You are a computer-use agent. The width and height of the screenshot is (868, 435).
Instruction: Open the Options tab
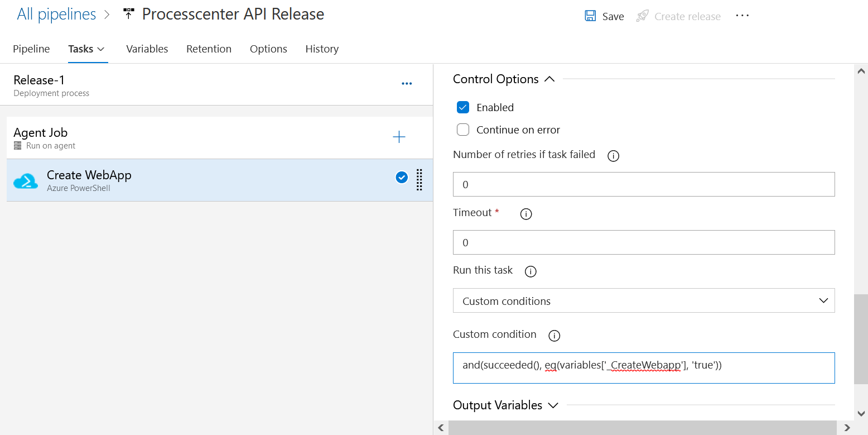click(x=268, y=49)
